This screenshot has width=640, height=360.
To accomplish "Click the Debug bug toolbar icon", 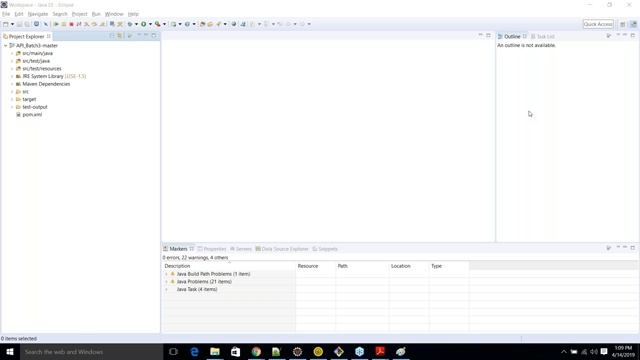I will click(130, 24).
